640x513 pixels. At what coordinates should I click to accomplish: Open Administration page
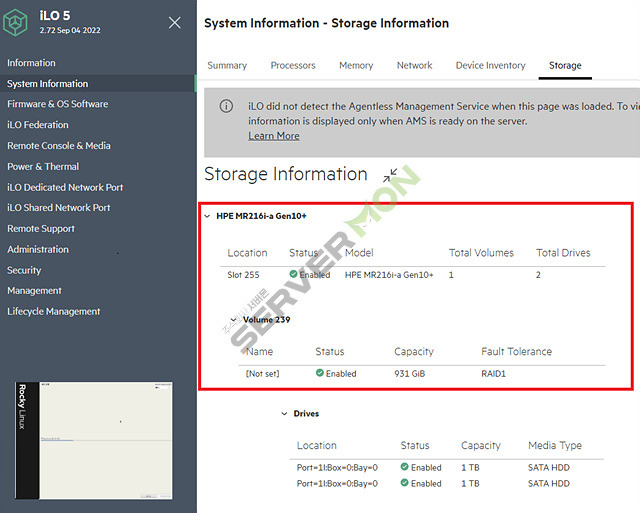(x=38, y=249)
